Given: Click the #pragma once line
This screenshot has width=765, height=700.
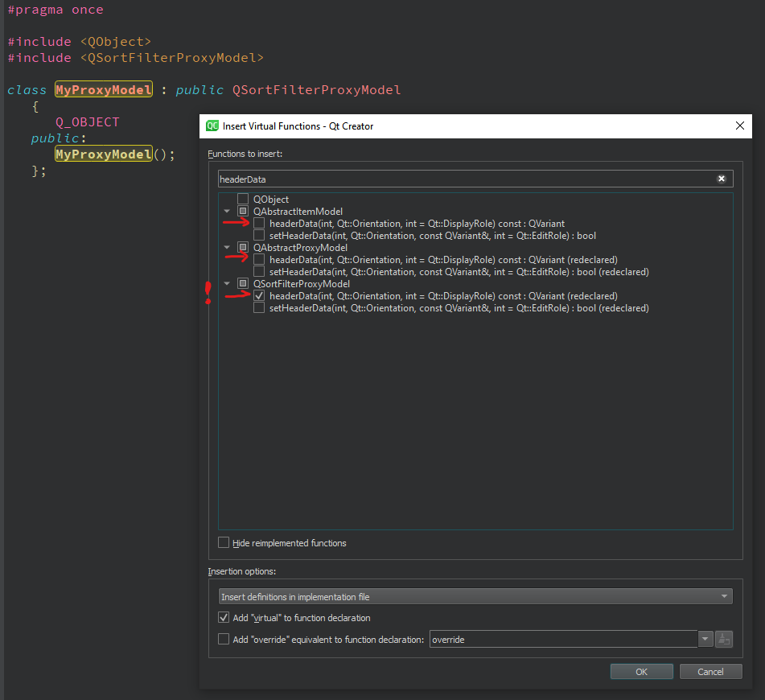Looking at the screenshot, I should [x=56, y=10].
